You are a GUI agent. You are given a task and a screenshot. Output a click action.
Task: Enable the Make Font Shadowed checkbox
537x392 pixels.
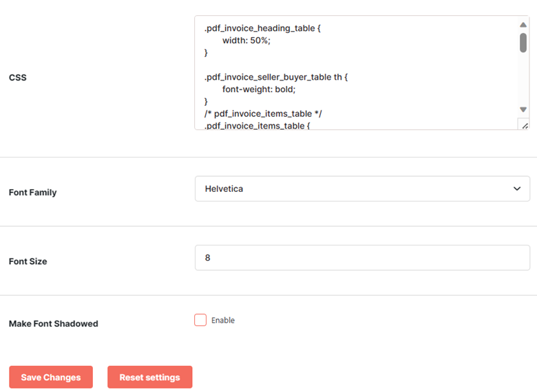point(200,320)
